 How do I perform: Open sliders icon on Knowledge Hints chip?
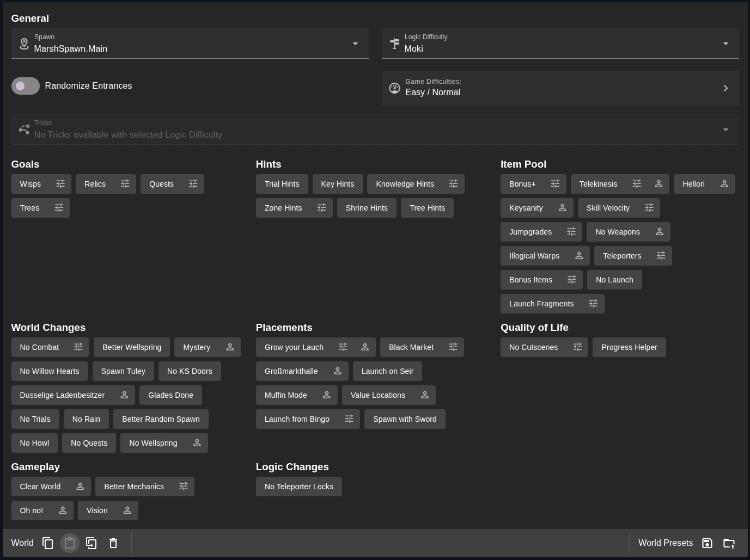454,184
